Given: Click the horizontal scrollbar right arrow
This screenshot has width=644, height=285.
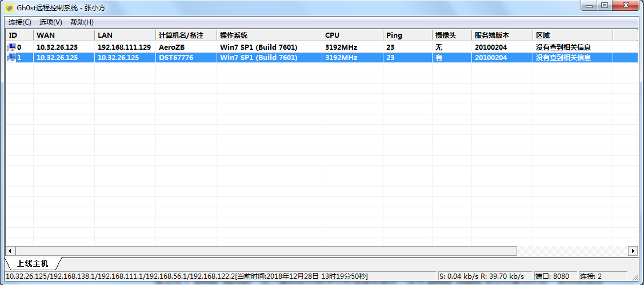Looking at the screenshot, I should pyautogui.click(x=633, y=251).
